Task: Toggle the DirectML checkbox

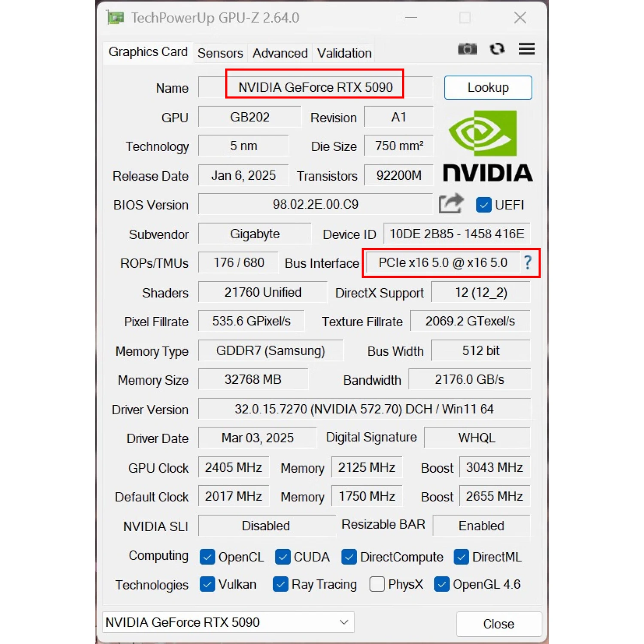Action: pyautogui.click(x=462, y=557)
